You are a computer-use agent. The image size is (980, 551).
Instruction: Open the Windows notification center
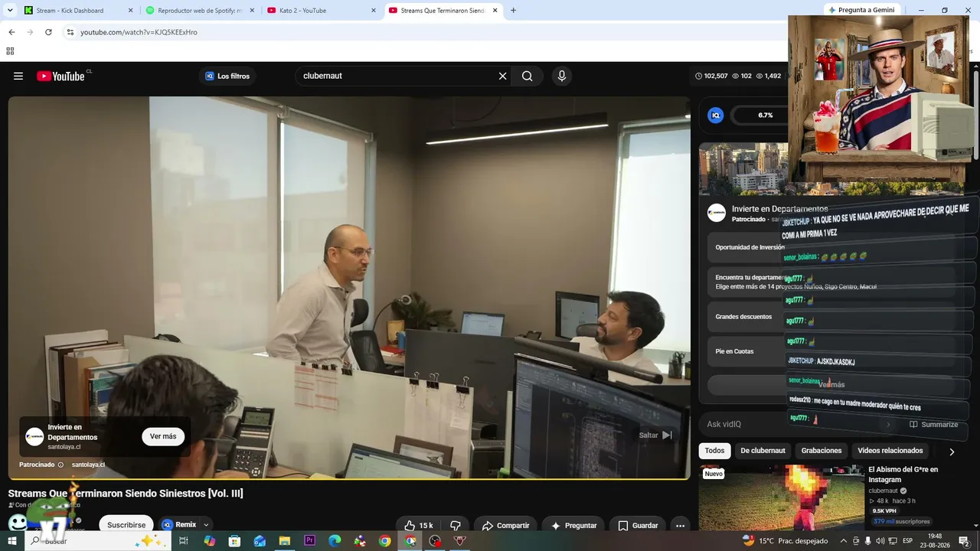[964, 541]
